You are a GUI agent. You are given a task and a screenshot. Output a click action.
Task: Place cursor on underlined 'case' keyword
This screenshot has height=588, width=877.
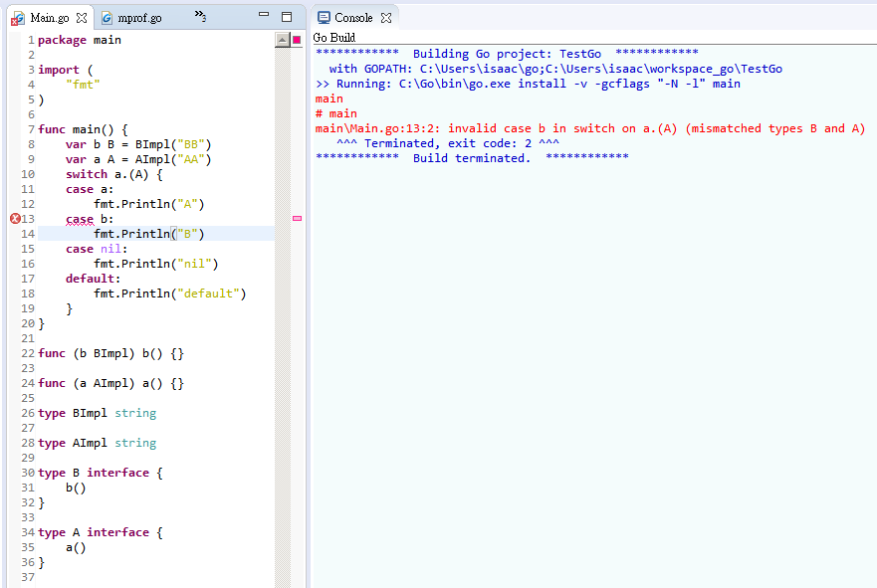80,219
